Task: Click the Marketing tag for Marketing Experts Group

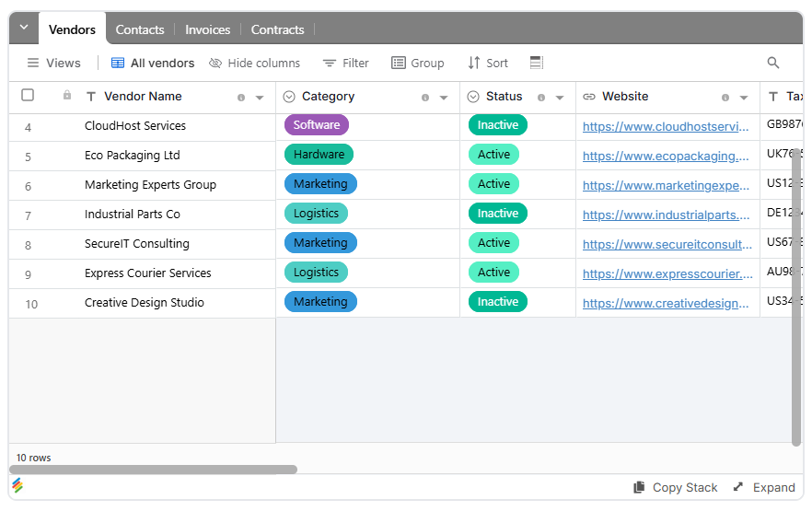Action: (x=320, y=184)
